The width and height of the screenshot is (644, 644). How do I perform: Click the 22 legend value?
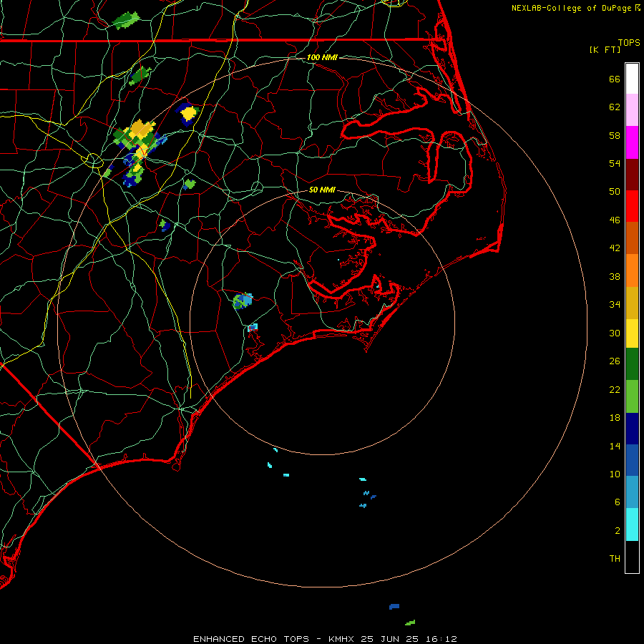pyautogui.click(x=615, y=389)
